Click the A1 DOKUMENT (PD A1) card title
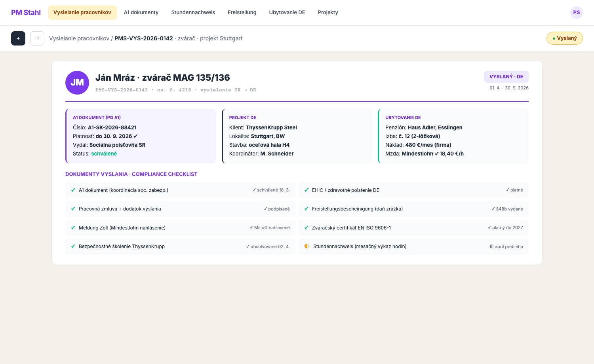 [97, 118]
